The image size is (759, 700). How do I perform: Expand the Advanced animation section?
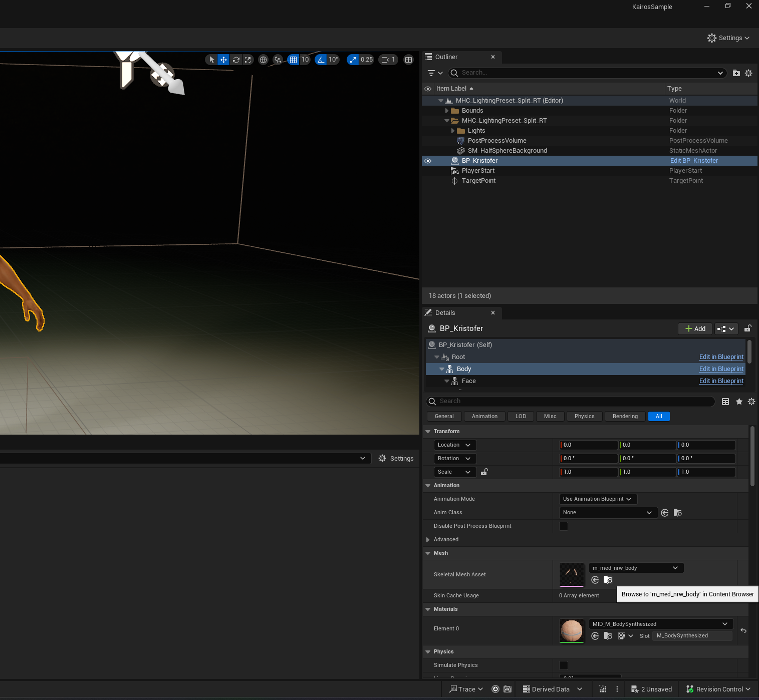point(428,540)
